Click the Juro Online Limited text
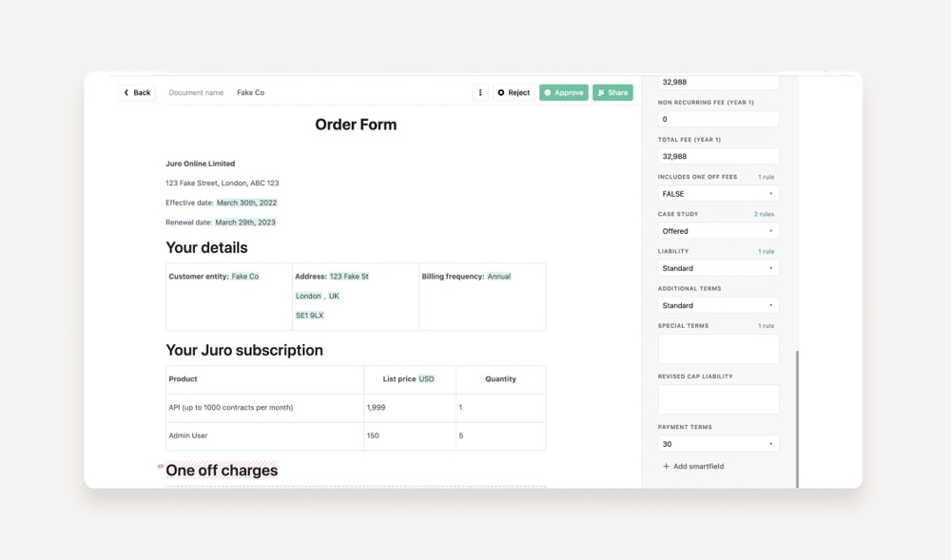Image resolution: width=951 pixels, height=560 pixels. [x=200, y=164]
